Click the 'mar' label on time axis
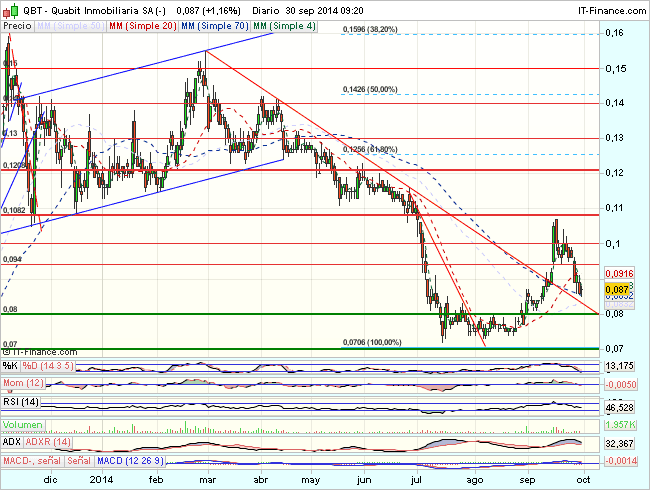The width and height of the screenshot is (650, 490). click(207, 480)
